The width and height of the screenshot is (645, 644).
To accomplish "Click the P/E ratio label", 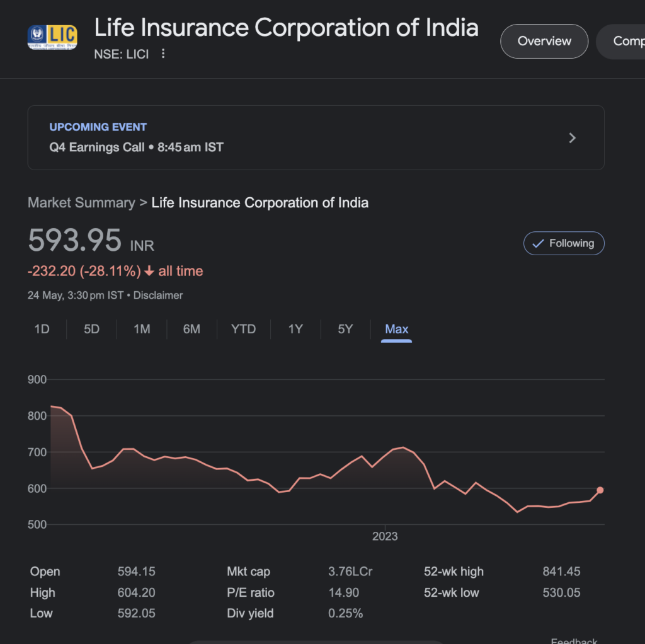I will tap(251, 592).
